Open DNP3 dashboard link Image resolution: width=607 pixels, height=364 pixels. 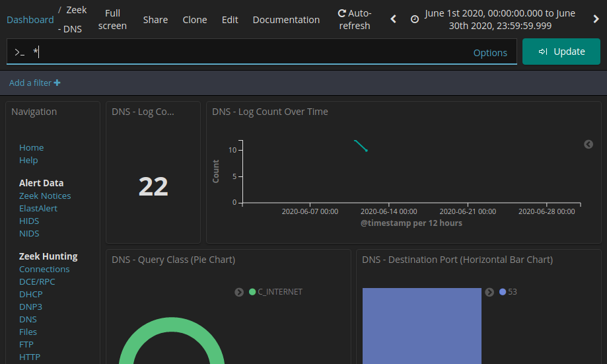[x=30, y=307]
